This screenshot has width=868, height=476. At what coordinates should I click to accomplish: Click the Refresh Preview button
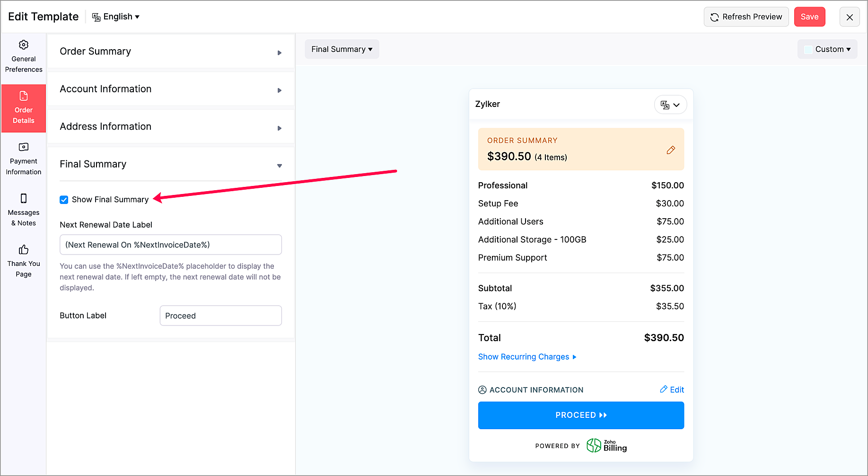point(746,17)
